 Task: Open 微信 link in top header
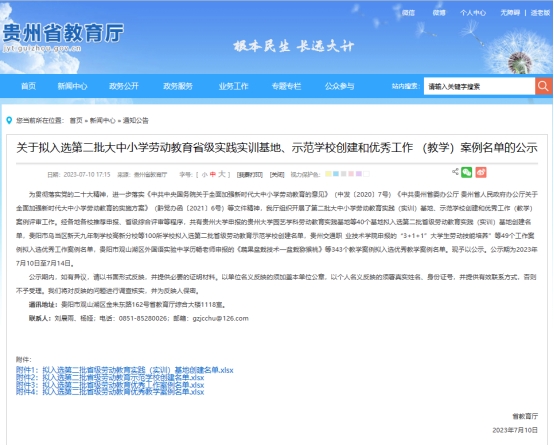coord(408,13)
